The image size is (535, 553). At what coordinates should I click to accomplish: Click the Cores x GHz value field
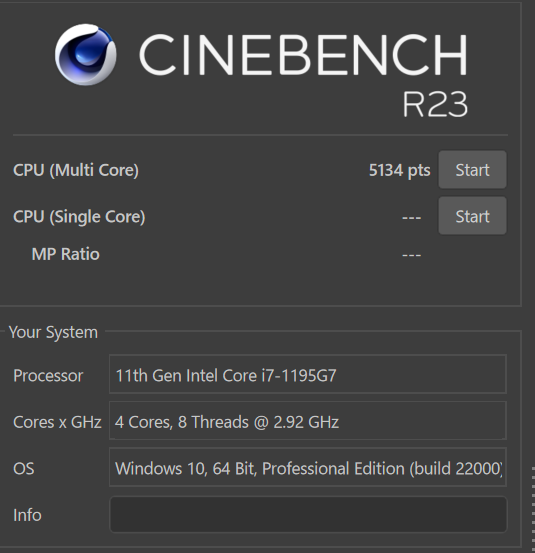[x=308, y=421]
